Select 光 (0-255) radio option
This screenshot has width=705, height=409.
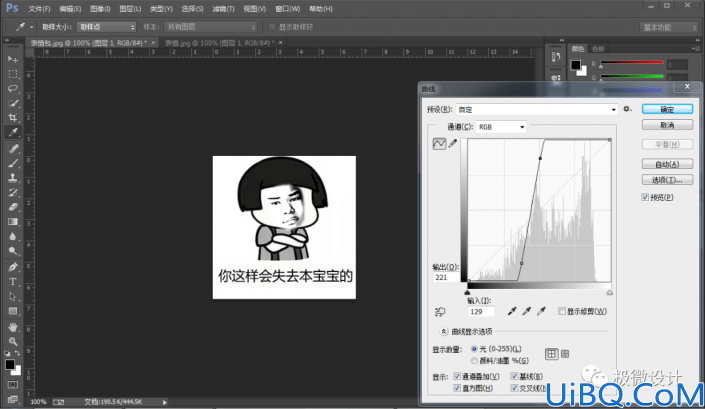474,349
